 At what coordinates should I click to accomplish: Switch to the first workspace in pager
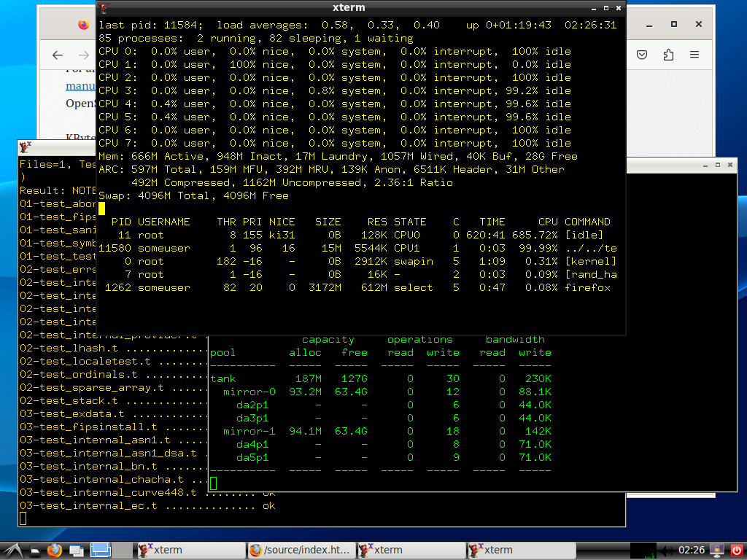(99, 550)
